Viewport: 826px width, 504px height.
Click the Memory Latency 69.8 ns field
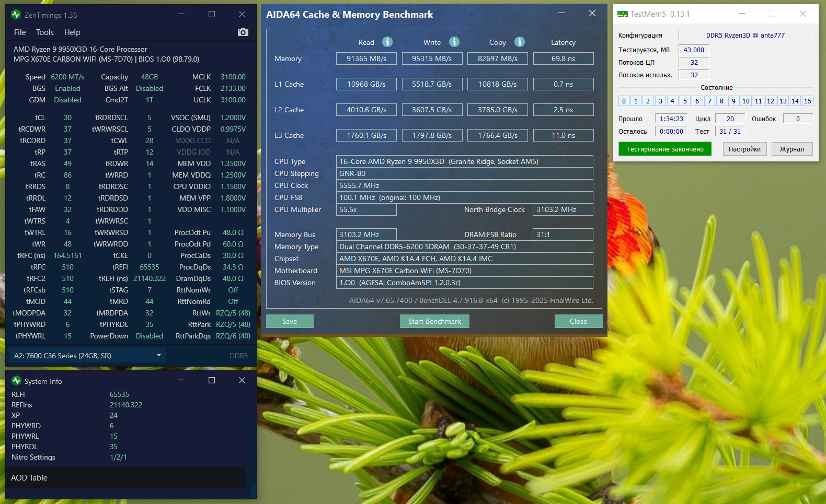click(x=563, y=58)
